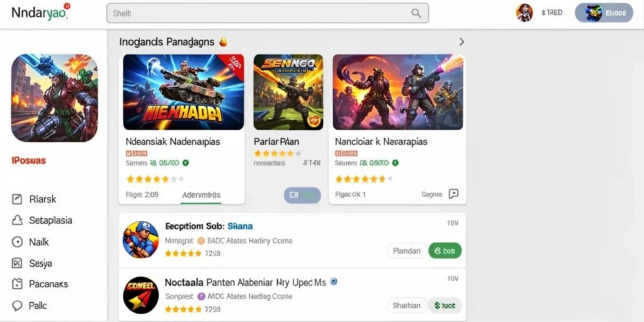644x322 pixels.
Task: Open the tank game banner thumbnail
Action: pyautogui.click(x=183, y=92)
